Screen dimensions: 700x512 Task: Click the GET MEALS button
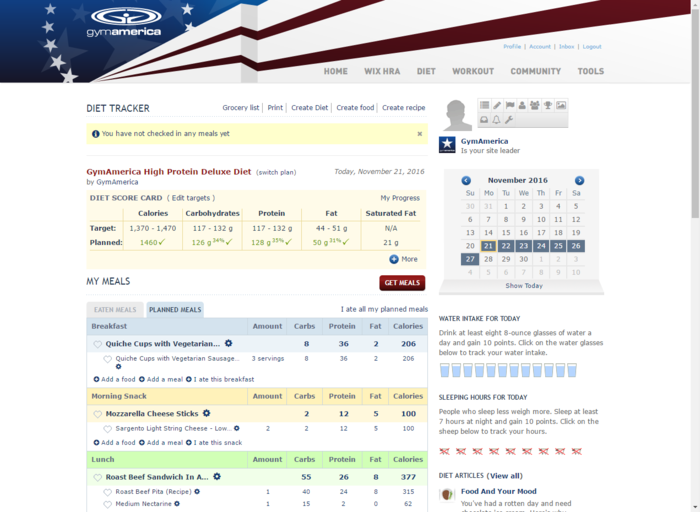(x=402, y=283)
